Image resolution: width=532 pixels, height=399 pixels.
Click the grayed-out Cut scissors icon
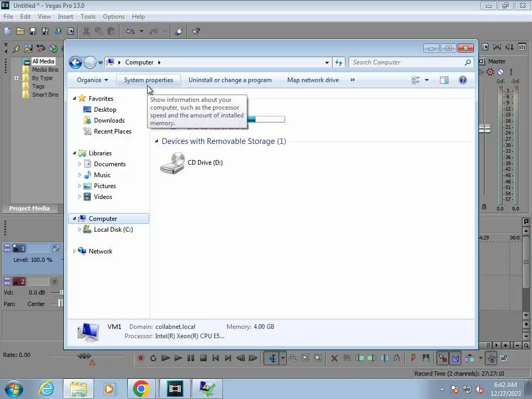coord(87,31)
